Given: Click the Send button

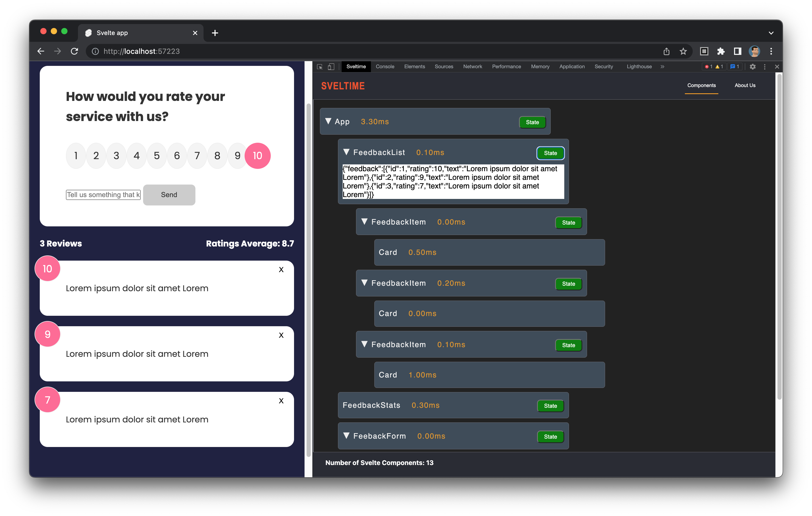Looking at the screenshot, I should 169,195.
